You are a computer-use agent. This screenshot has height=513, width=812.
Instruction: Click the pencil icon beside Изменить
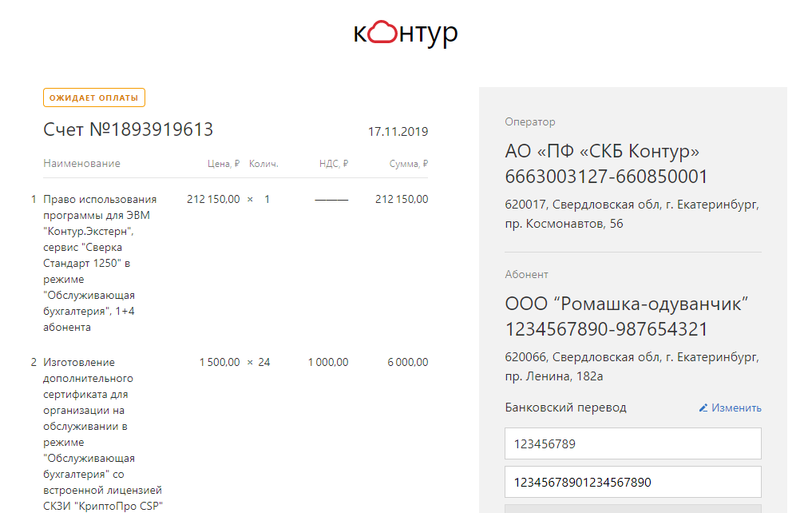tap(703, 408)
